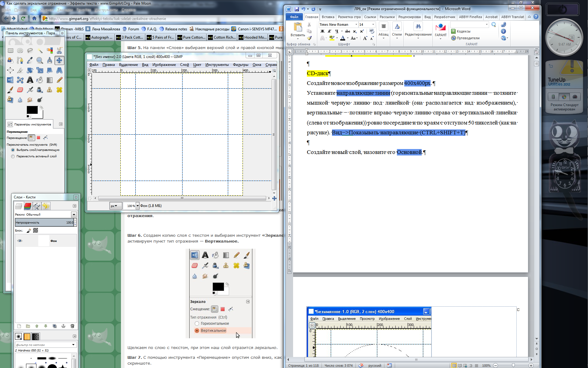
Task: Select the Move tool in the toolbox
Action: pyautogui.click(x=59, y=60)
